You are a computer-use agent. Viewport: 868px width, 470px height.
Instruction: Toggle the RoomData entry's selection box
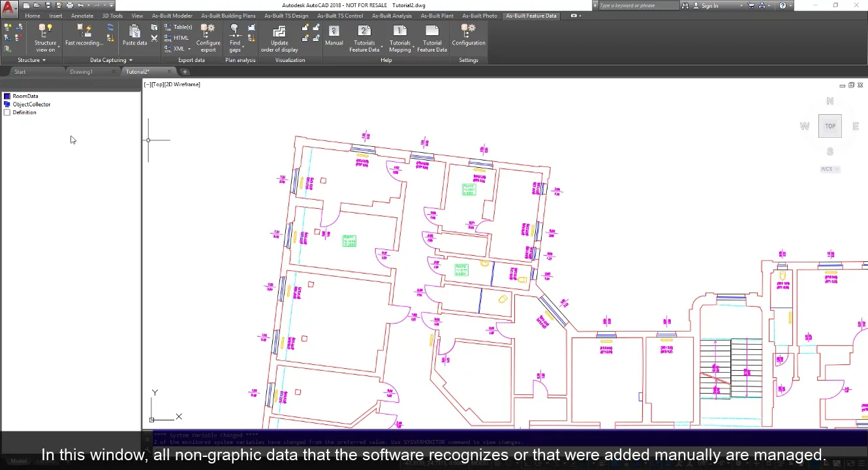pyautogui.click(x=7, y=95)
